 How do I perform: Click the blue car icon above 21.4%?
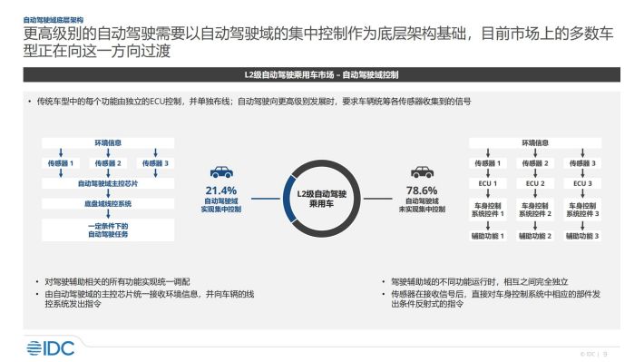pyautogui.click(x=221, y=172)
